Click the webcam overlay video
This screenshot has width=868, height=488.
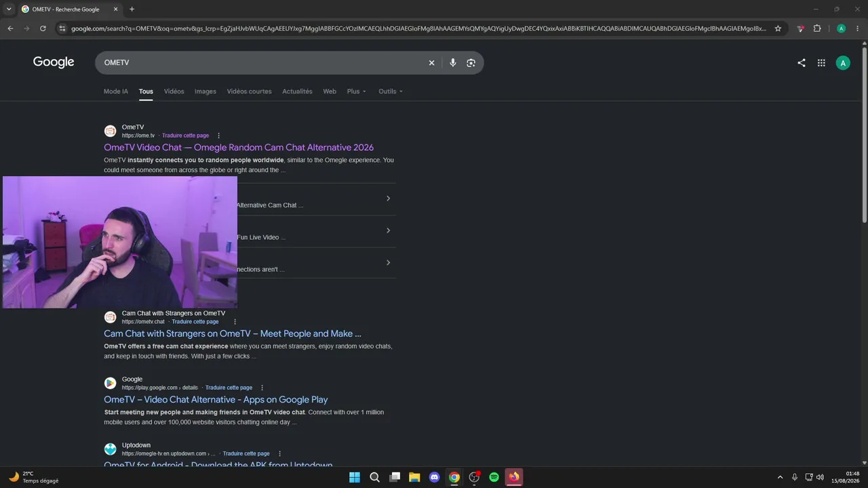pyautogui.click(x=120, y=243)
